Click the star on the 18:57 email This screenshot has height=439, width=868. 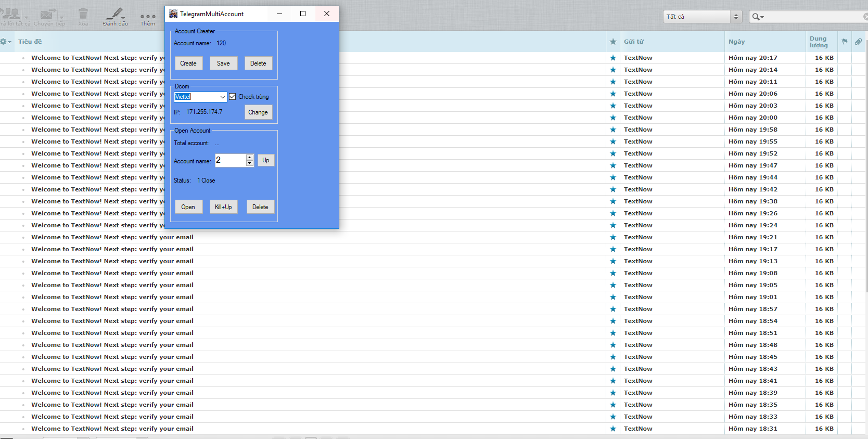[x=613, y=309]
